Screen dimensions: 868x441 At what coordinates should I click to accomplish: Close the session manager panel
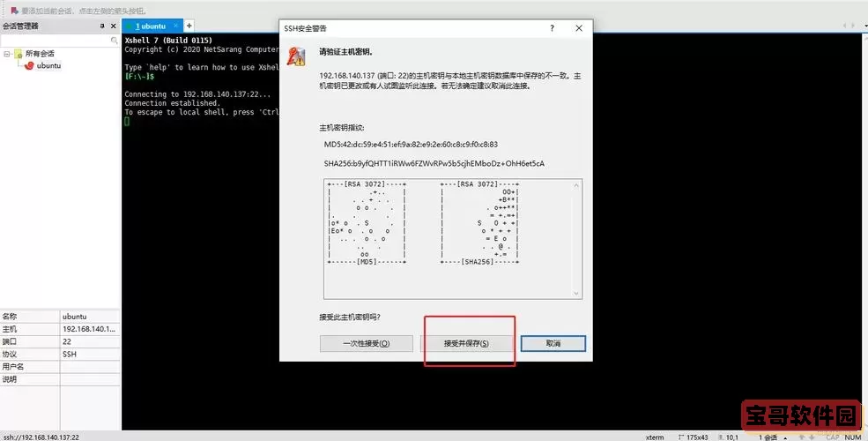coord(114,26)
